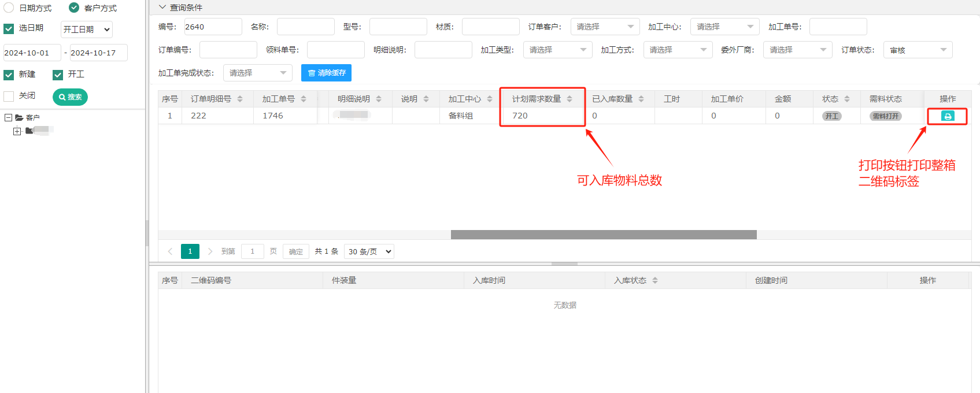Toggle the 开工 checkbox
The image size is (980, 393).
(x=58, y=75)
